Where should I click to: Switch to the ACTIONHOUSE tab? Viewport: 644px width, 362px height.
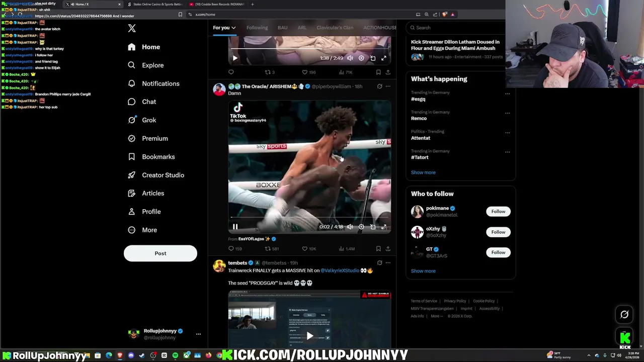tap(380, 28)
